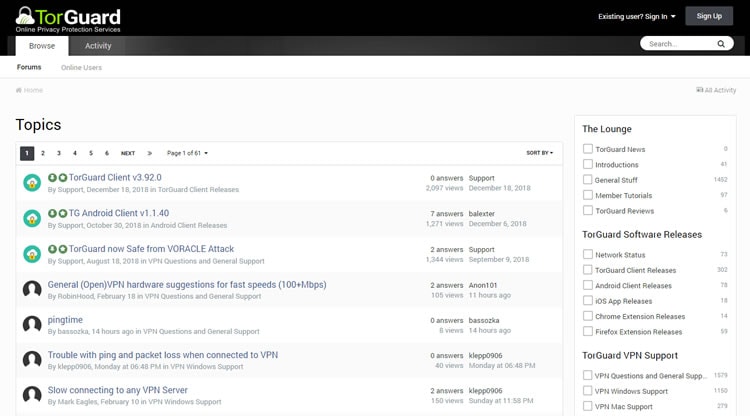The width and height of the screenshot is (750, 416).
Task: Click second featured badge on TorGuard Client v3.92.0
Action: (63, 177)
